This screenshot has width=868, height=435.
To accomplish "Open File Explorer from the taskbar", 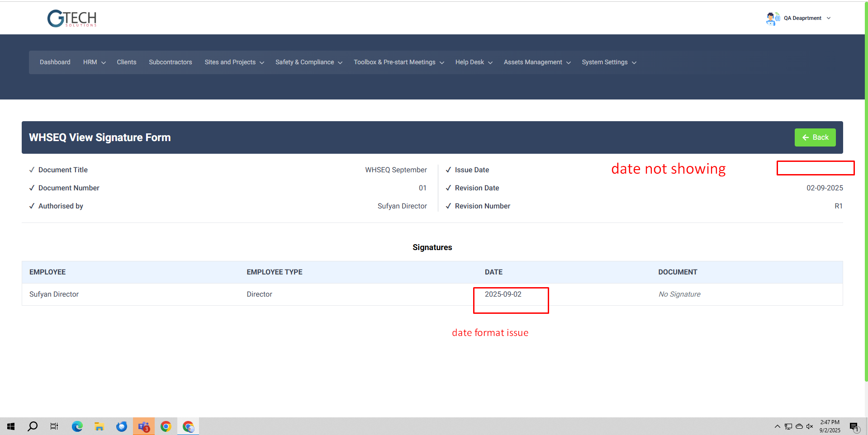I will (100, 426).
